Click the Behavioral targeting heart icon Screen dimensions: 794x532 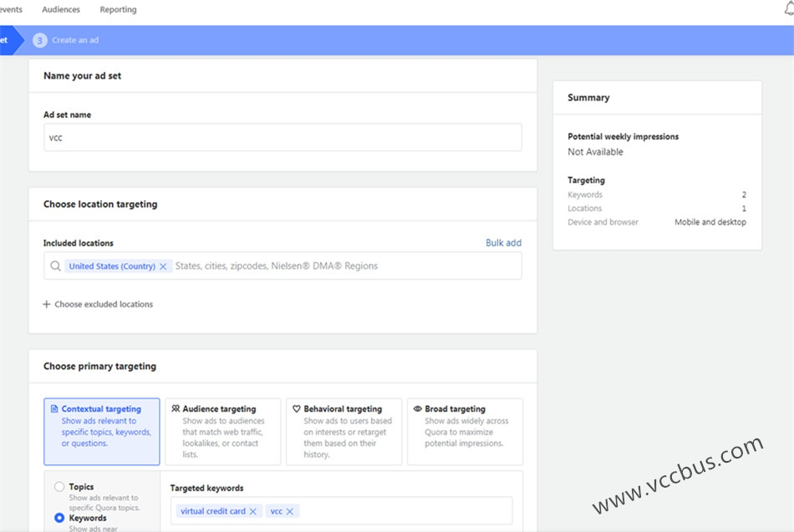click(x=297, y=409)
